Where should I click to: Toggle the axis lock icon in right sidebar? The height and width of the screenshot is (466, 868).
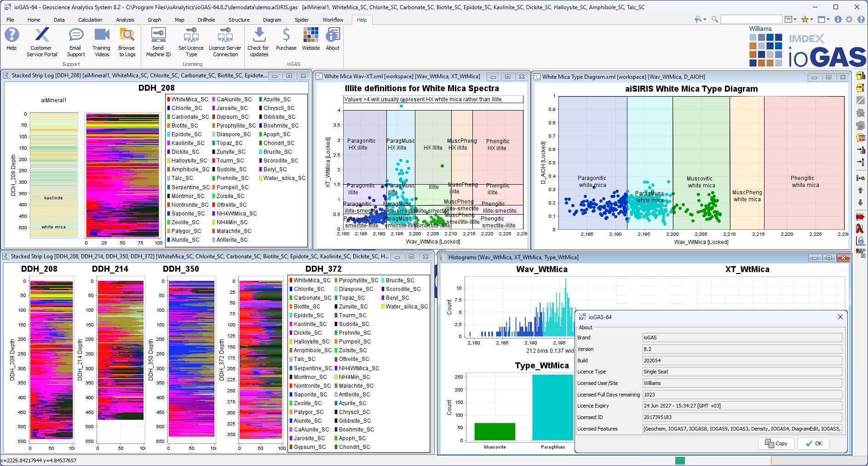(860, 240)
